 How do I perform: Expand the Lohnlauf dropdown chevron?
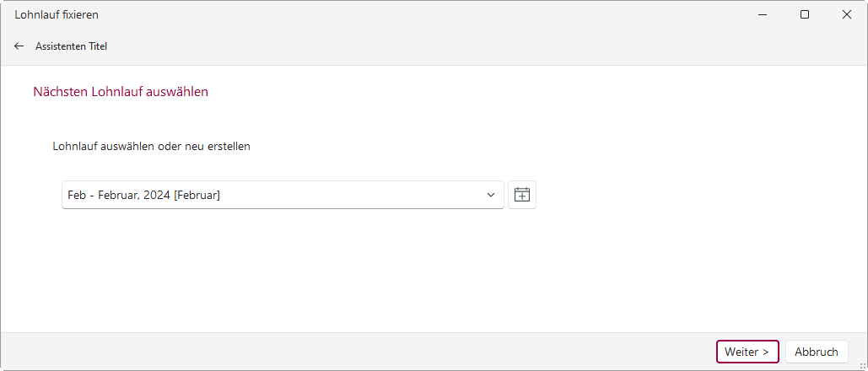point(491,195)
